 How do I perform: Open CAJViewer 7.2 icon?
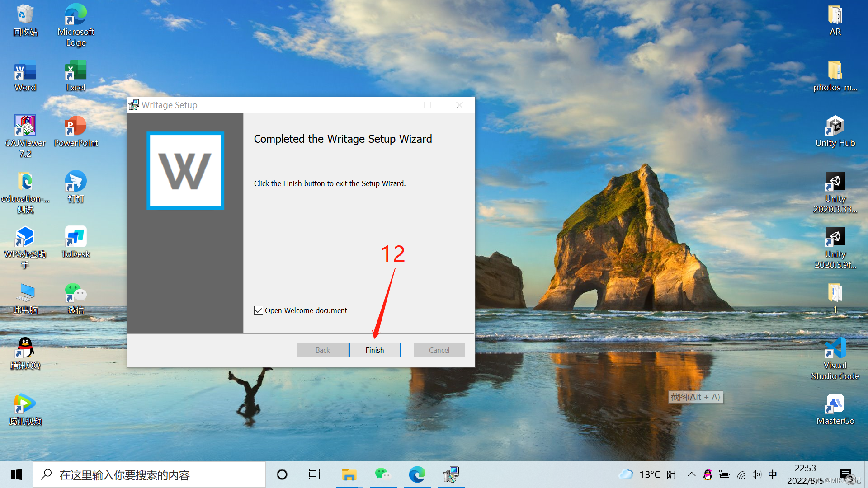25,136
